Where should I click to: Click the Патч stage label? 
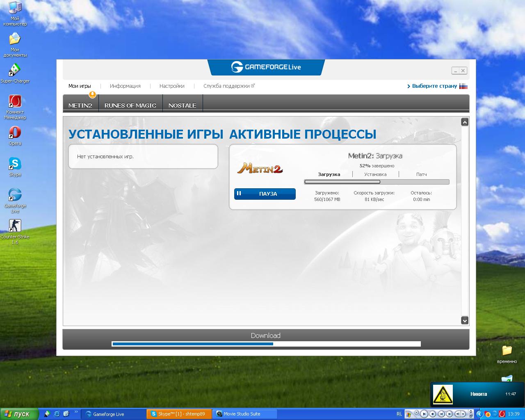point(422,174)
